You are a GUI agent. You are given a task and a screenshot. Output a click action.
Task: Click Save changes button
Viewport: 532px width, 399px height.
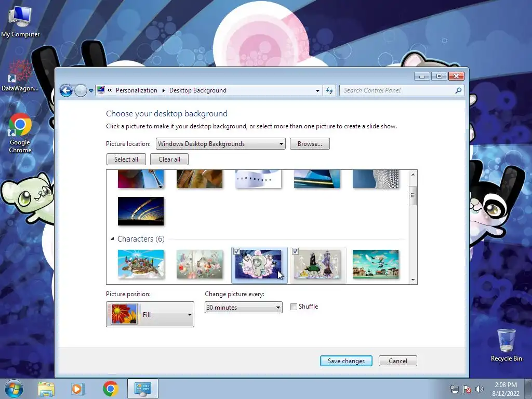coord(346,361)
